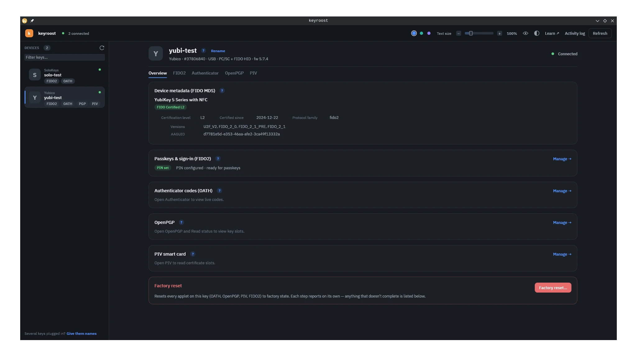Toggle the half-circle contrast theme icon
Screen dimensions: 637x364
pyautogui.click(x=537, y=33)
